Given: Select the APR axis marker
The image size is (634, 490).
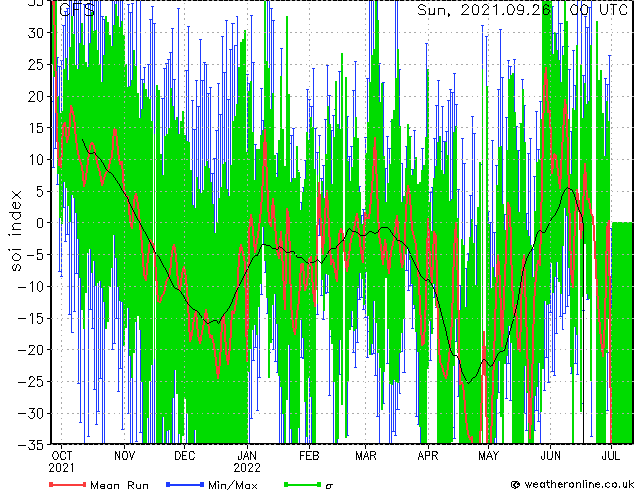Looking at the screenshot, I should click(x=428, y=456).
